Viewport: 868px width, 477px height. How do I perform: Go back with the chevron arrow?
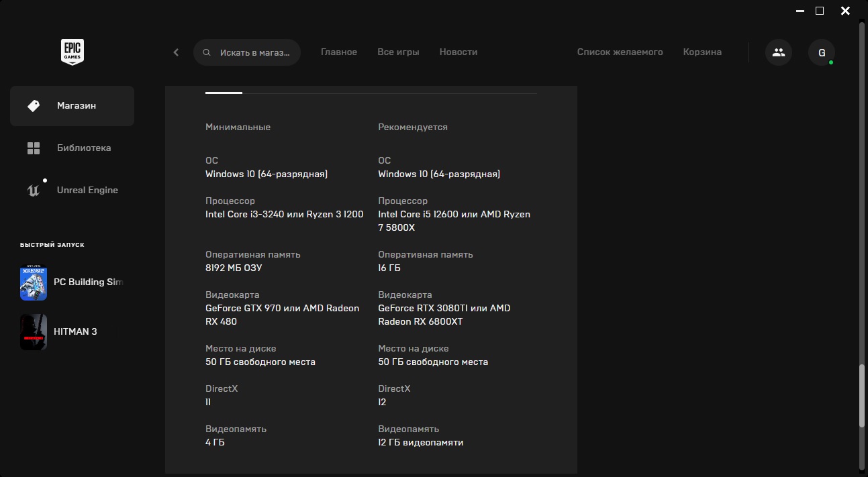(176, 52)
